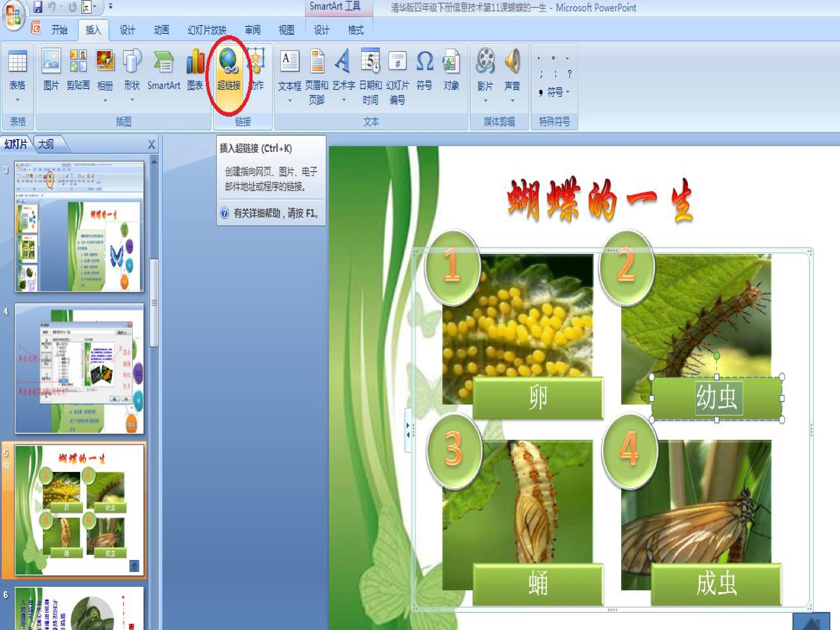Select slide 4 thumbnail
This screenshot has height=630, width=840.
coord(79,368)
